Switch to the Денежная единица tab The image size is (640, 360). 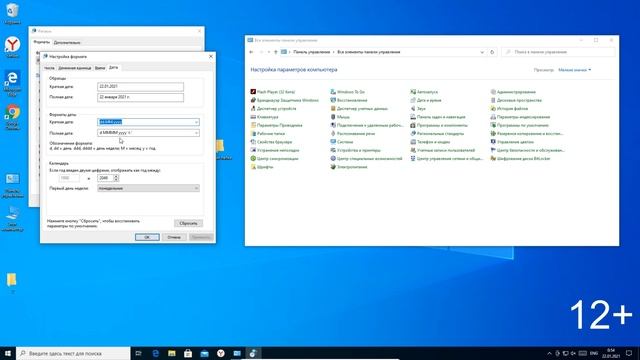pyautogui.click(x=74, y=68)
